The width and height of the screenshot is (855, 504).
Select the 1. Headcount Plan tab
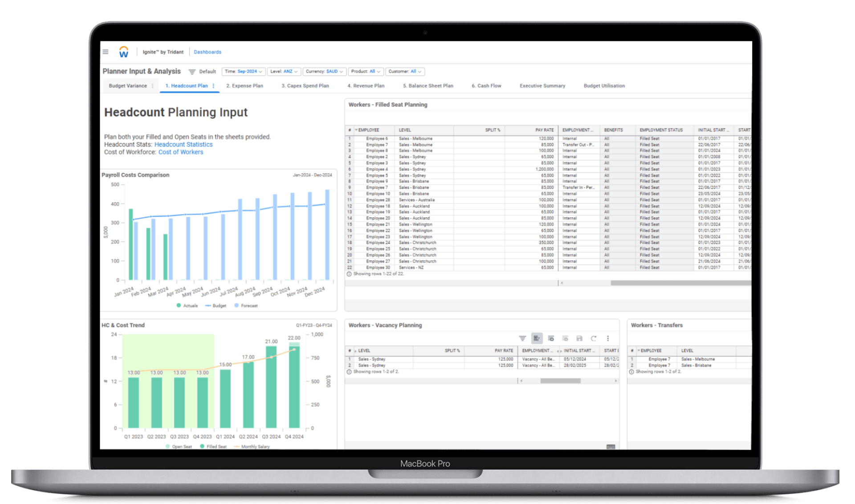187,86
